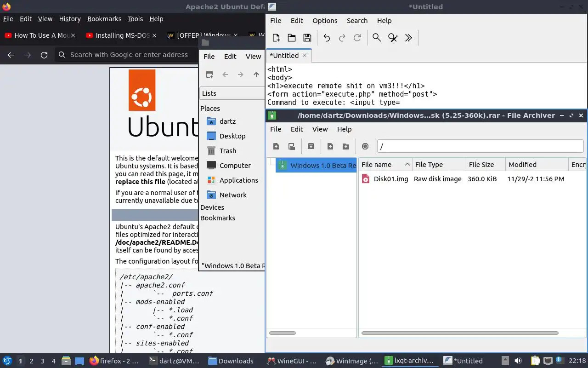Screen dimensions: 588x368
Task: Click horizontal scrollbar under archive file list
Action: pos(460,333)
